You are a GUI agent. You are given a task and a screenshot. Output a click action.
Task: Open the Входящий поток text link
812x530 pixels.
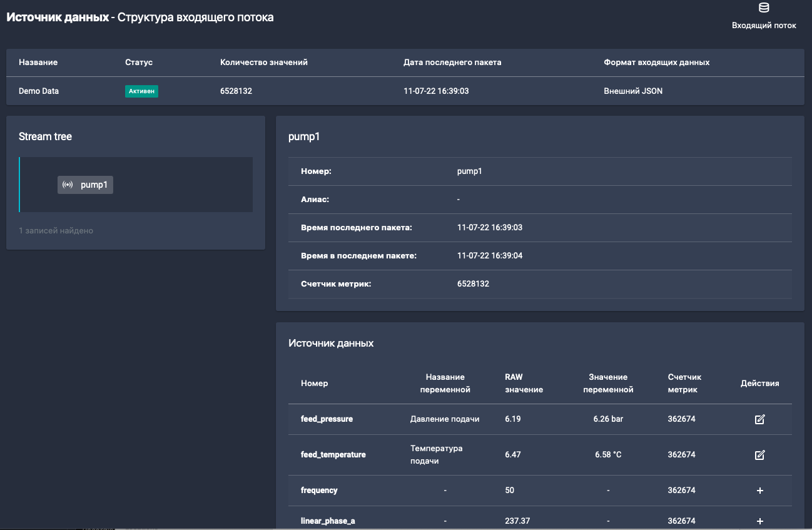(x=764, y=26)
